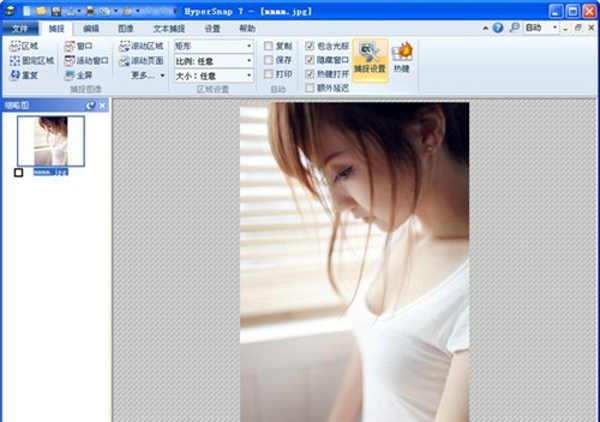Switch to the 编辑 edit tab

91,28
